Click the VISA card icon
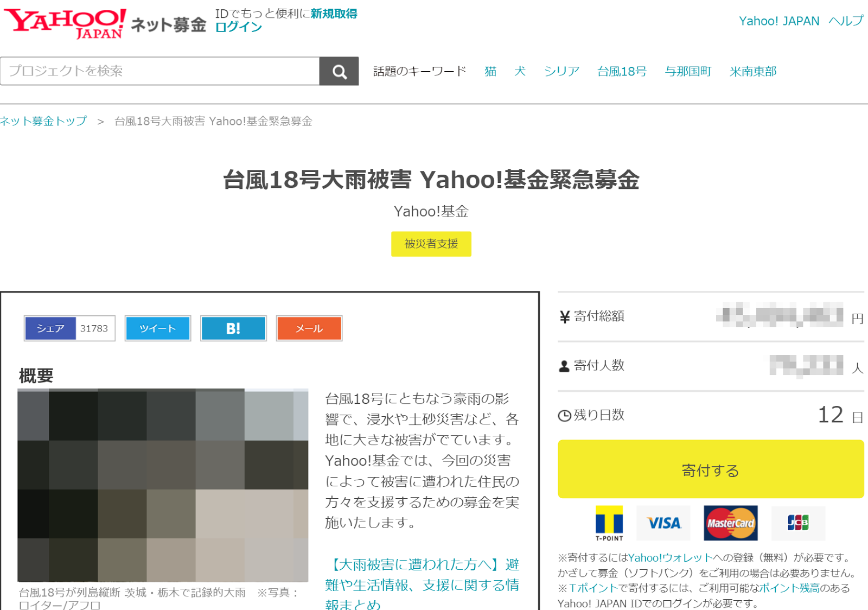Screen dimensions: 868x610 pos(663,523)
